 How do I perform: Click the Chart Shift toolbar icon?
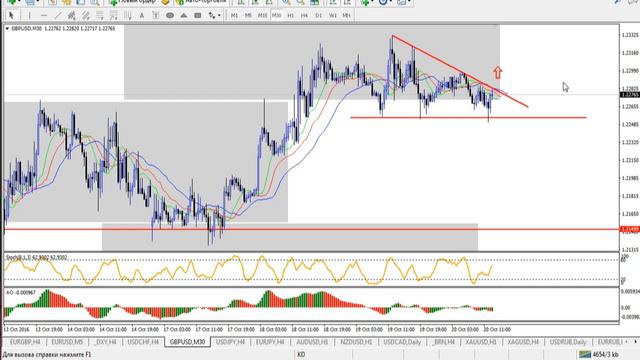tap(347, 2)
